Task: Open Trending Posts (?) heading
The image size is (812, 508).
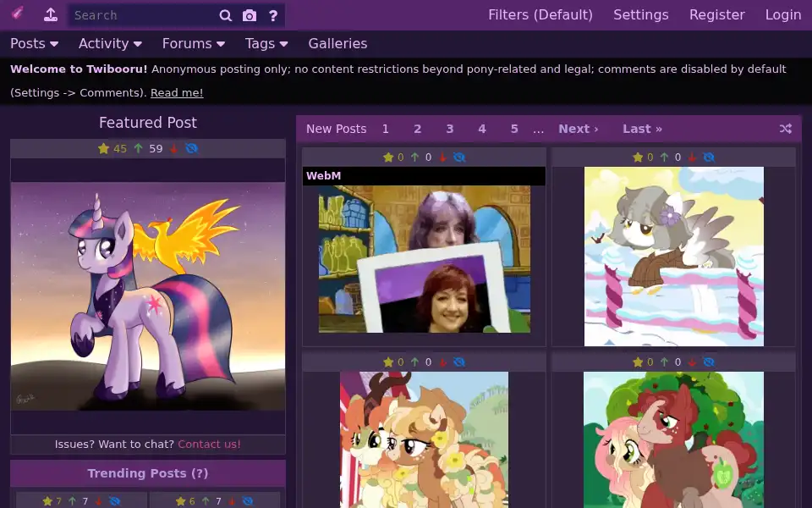Action: click(x=147, y=473)
